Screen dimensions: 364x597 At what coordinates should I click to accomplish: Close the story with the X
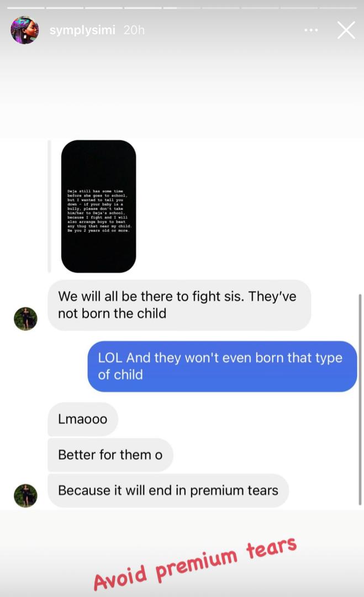click(x=346, y=30)
